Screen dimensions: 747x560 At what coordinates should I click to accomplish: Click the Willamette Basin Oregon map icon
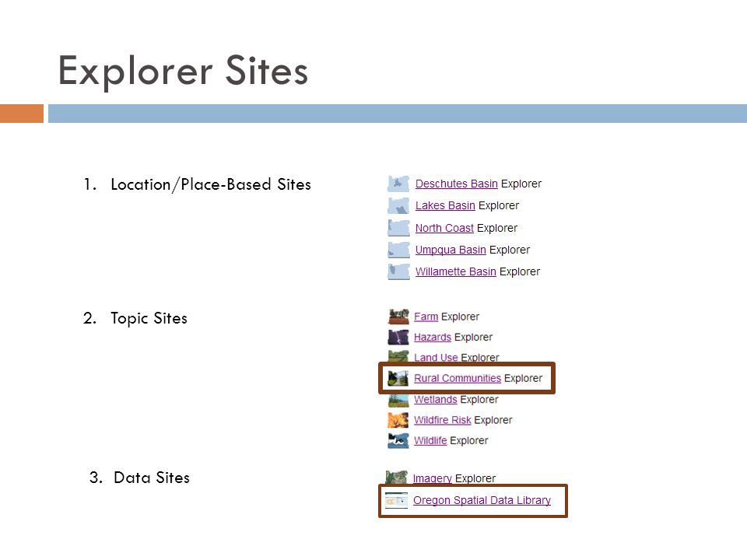pos(398,272)
